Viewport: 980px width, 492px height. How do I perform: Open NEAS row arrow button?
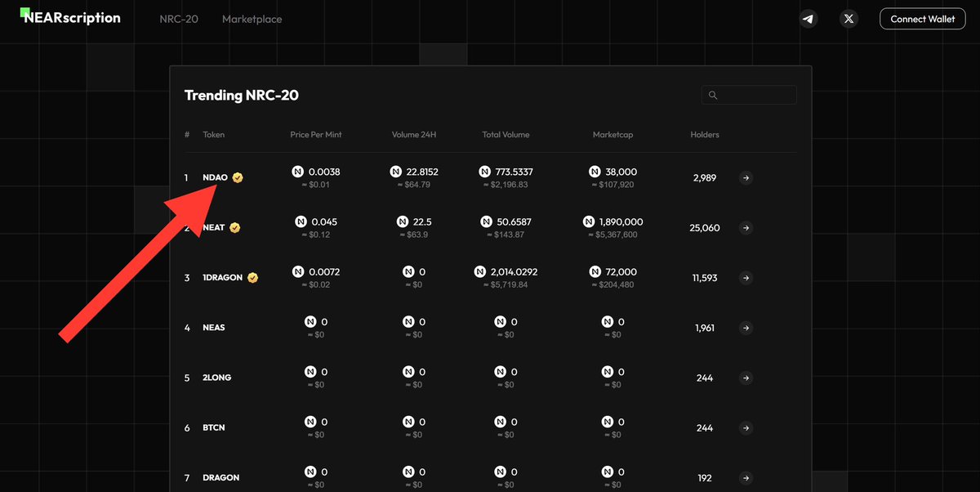(746, 328)
